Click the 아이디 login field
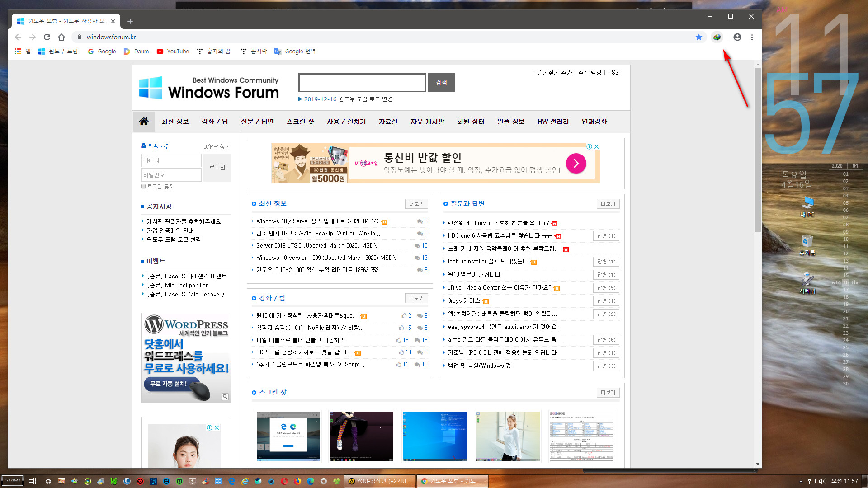 coord(171,160)
